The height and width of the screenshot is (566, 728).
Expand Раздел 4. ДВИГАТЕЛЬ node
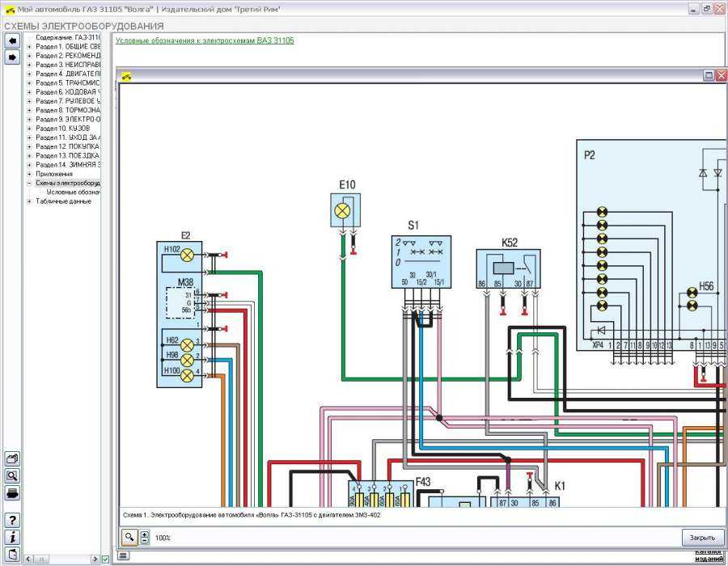coord(29,74)
